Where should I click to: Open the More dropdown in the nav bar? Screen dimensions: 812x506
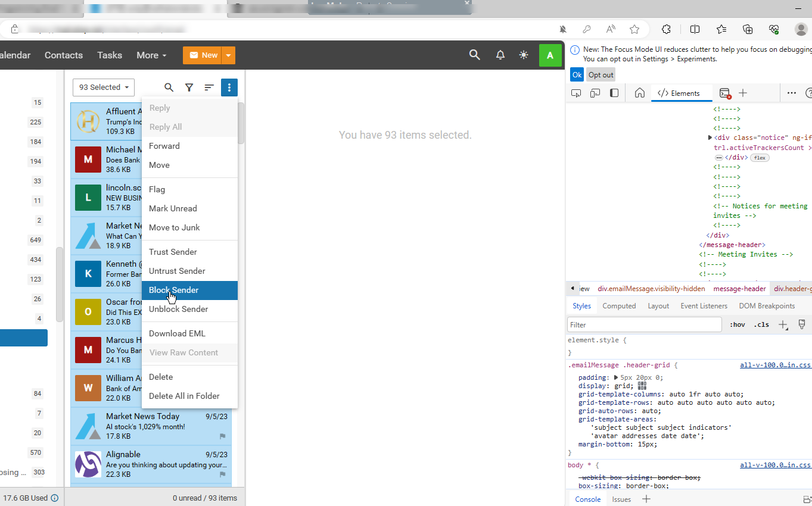coord(151,55)
